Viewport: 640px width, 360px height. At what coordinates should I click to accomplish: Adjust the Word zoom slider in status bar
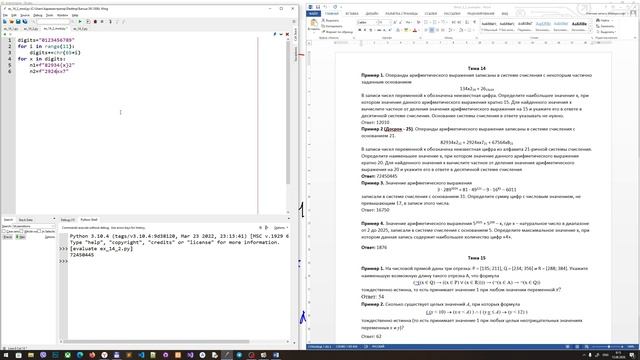point(609,347)
